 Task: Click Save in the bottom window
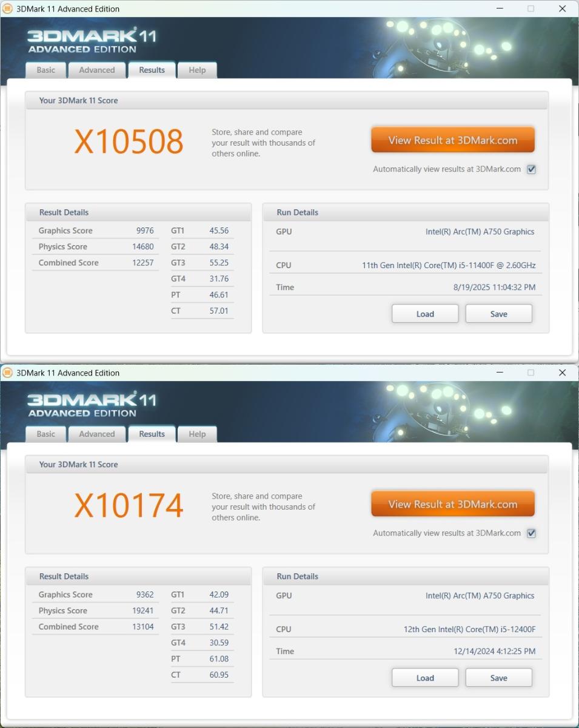point(499,678)
